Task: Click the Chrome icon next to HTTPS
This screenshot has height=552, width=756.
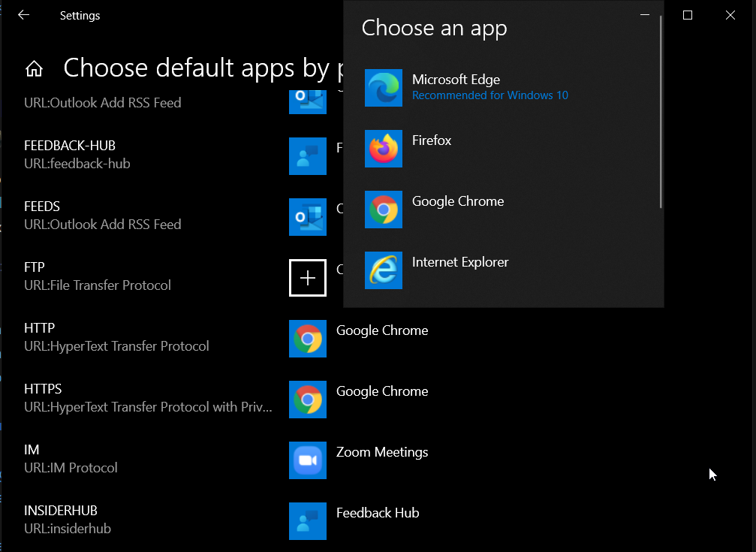Action: point(308,400)
